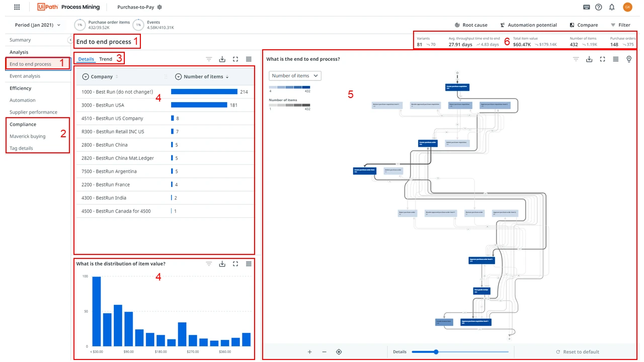The image size is (644, 362).
Task: Sort by the Company column
Action: 117,76
